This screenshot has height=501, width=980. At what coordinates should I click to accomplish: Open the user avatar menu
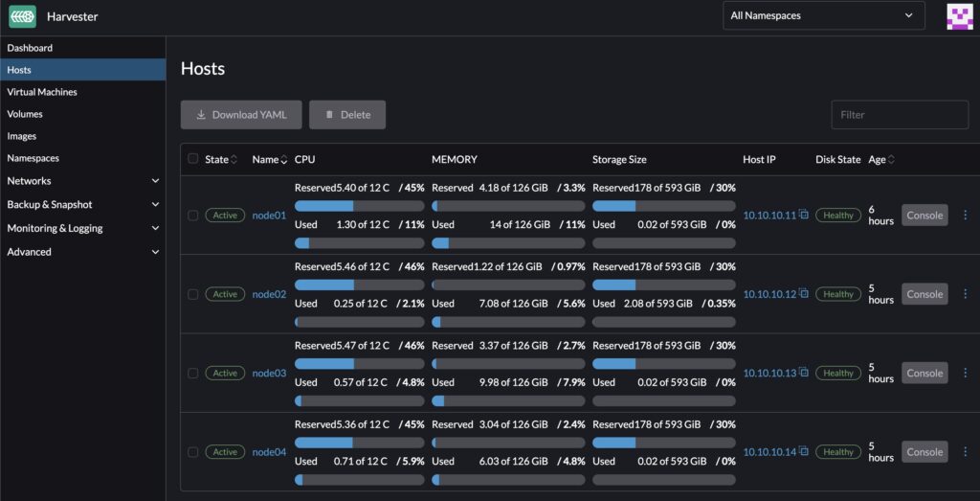coord(958,16)
